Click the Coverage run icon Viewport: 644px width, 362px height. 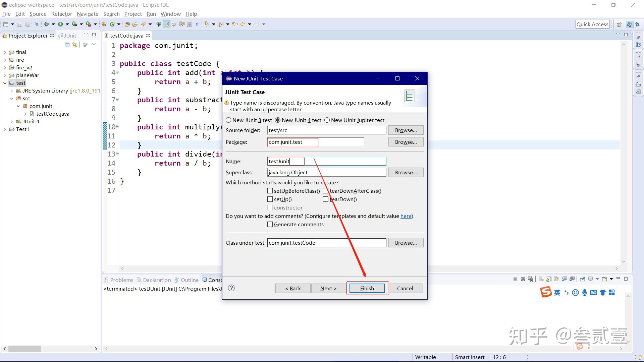tap(74, 24)
